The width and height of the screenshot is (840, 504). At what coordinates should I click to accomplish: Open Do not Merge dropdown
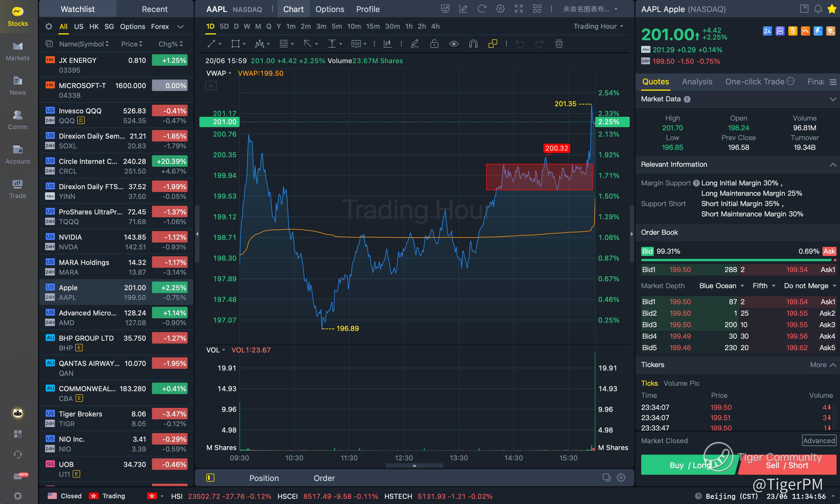(x=810, y=286)
